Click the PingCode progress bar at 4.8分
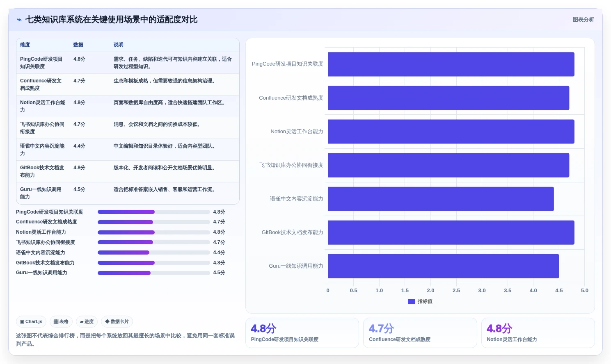The image size is (611, 364). point(153,212)
